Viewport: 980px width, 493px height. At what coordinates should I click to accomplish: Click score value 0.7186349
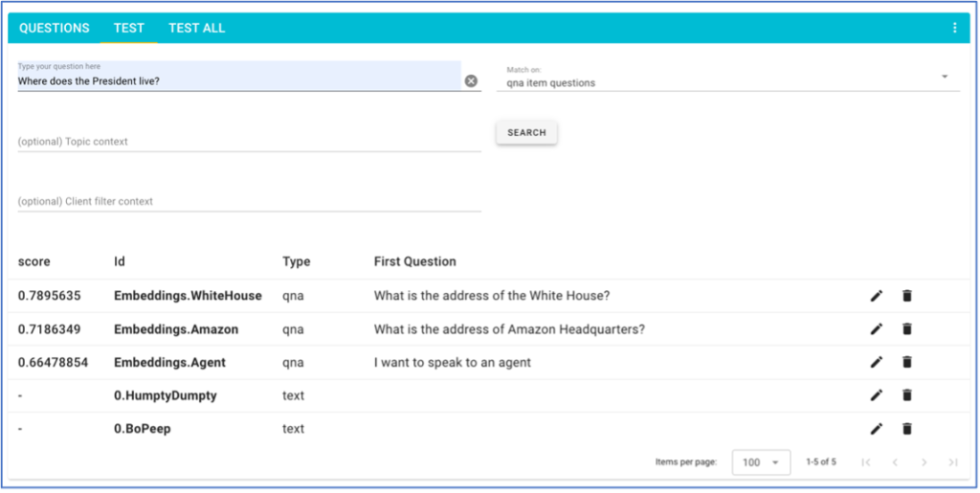tap(49, 328)
